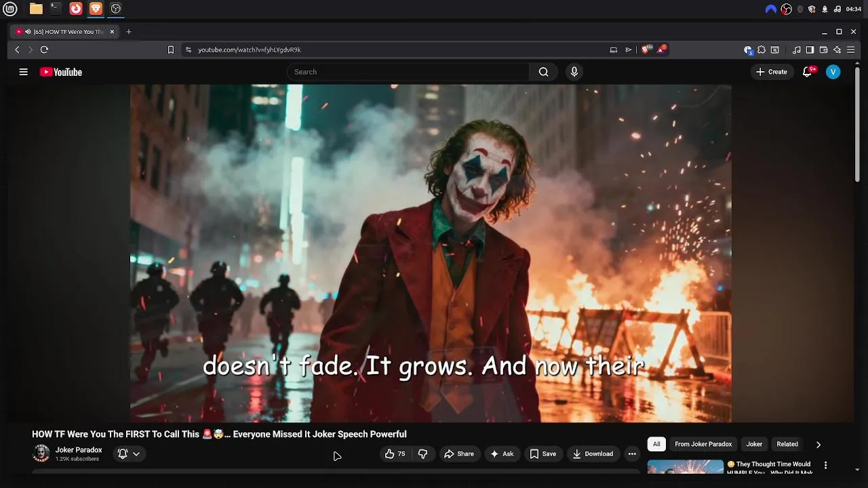Select the Related filter chip
This screenshot has height=488, width=868.
click(x=787, y=444)
